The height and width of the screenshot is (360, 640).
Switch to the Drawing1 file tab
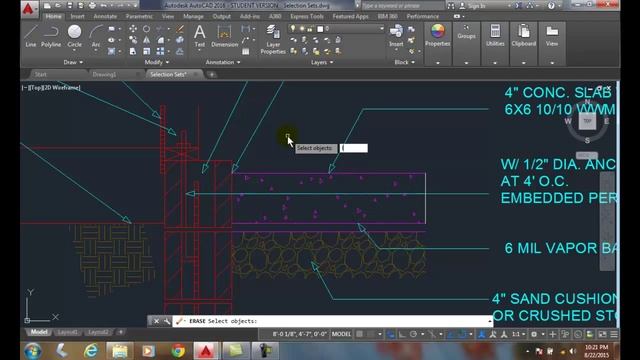coord(104,74)
